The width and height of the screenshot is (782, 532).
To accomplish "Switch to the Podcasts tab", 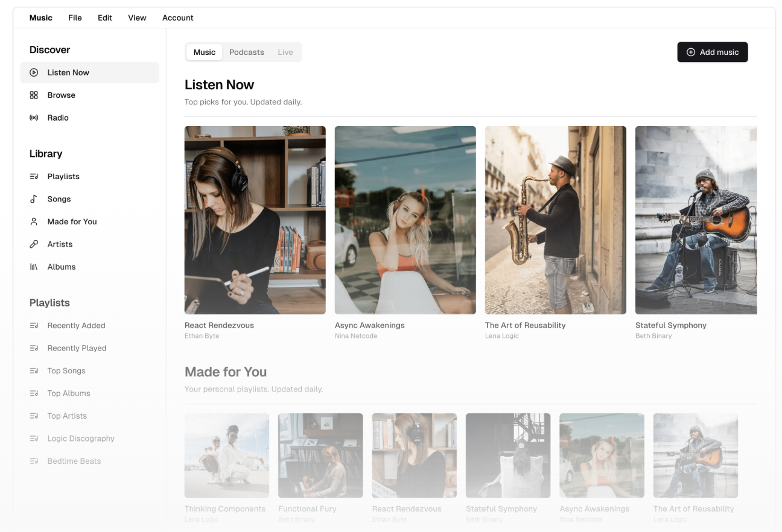I will click(x=247, y=52).
